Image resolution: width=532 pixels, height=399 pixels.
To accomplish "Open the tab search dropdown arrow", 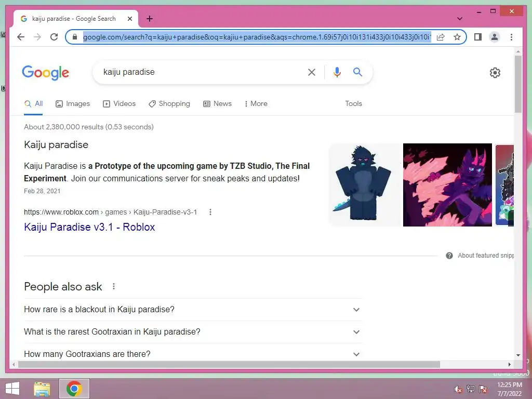I will tap(459, 19).
